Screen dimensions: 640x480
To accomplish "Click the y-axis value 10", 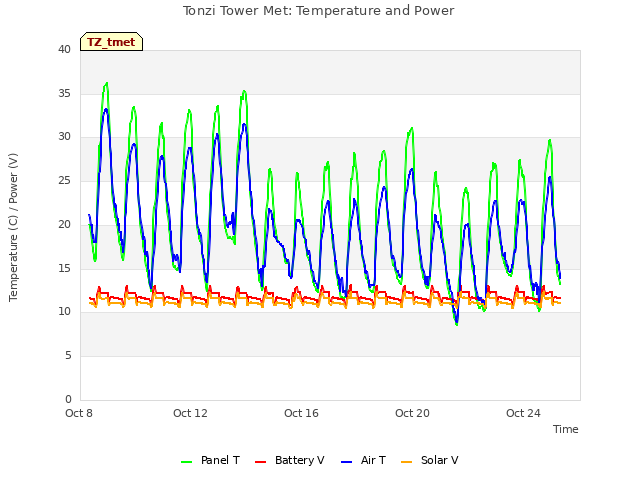I will tap(64, 311).
